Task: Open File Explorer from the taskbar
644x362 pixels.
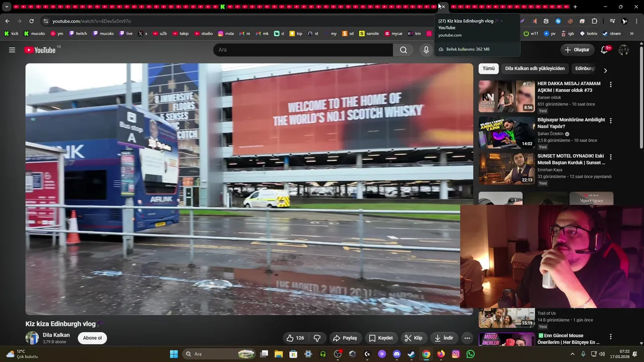Action: [x=279, y=354]
